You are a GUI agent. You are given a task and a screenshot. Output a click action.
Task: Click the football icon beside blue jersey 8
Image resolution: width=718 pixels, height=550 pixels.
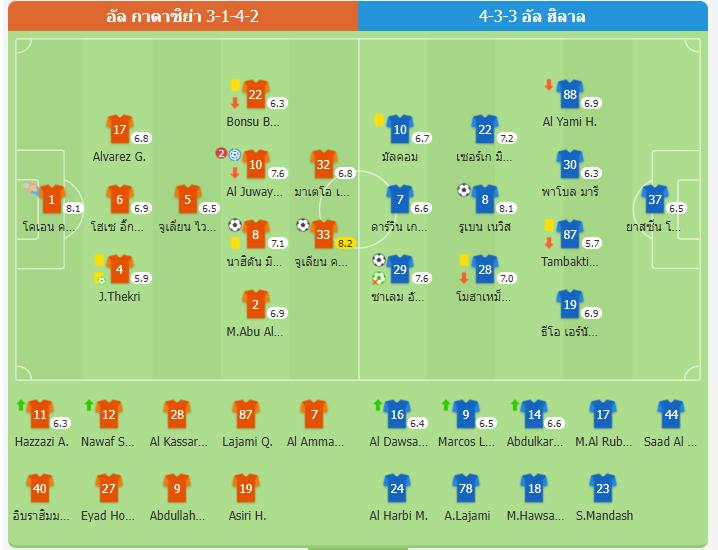(464, 189)
